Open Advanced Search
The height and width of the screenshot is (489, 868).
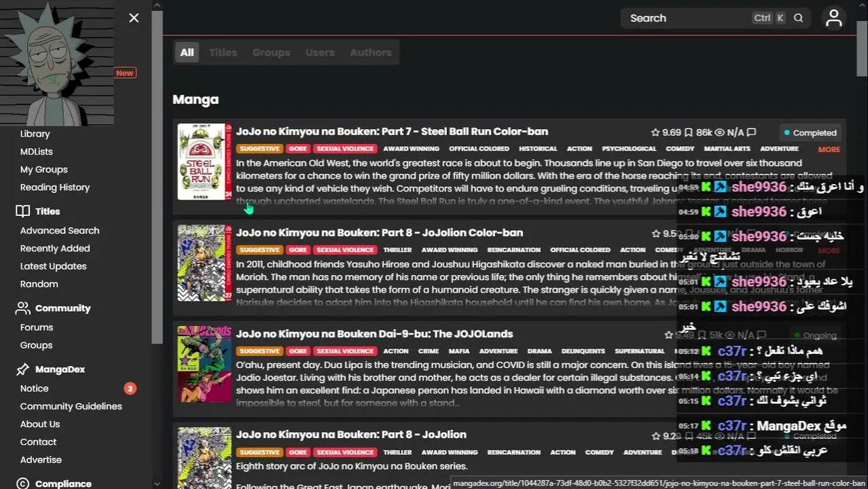[x=60, y=230]
